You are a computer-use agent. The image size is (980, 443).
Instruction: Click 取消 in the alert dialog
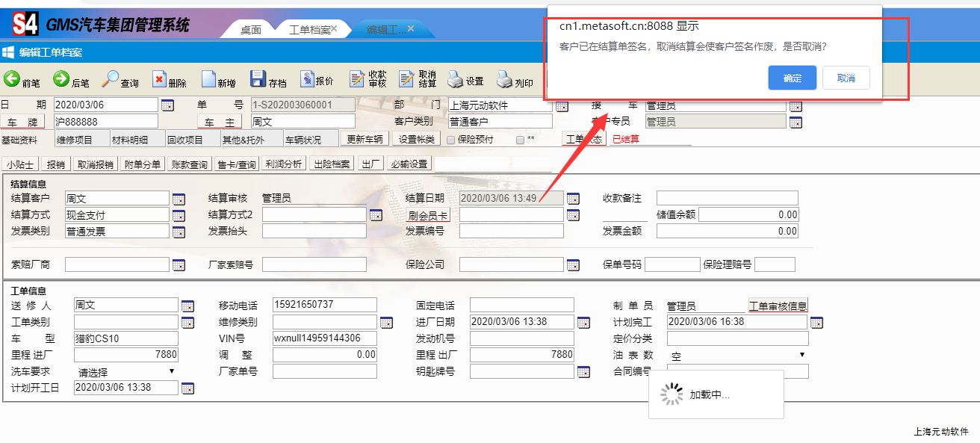pos(846,78)
